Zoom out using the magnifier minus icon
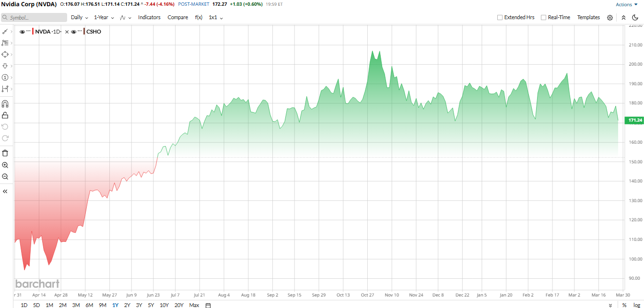 [x=5, y=176]
